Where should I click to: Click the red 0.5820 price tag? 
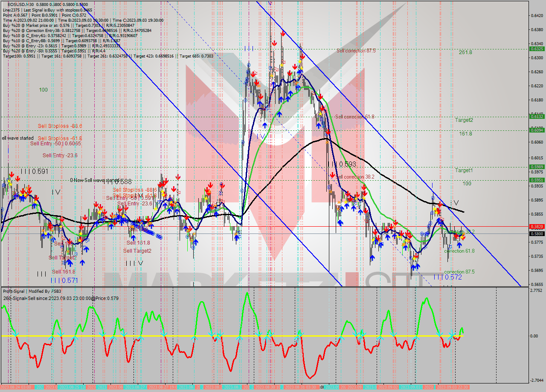point(536,227)
